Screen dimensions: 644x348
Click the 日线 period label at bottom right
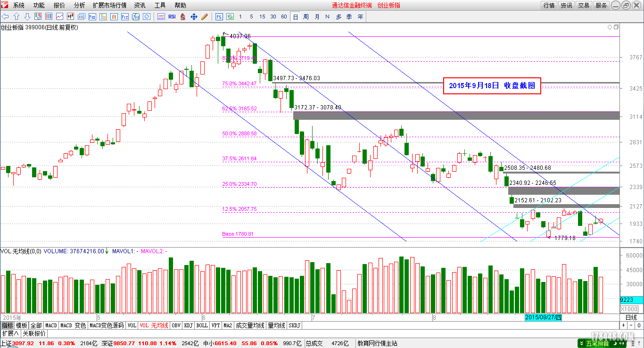click(x=631, y=317)
